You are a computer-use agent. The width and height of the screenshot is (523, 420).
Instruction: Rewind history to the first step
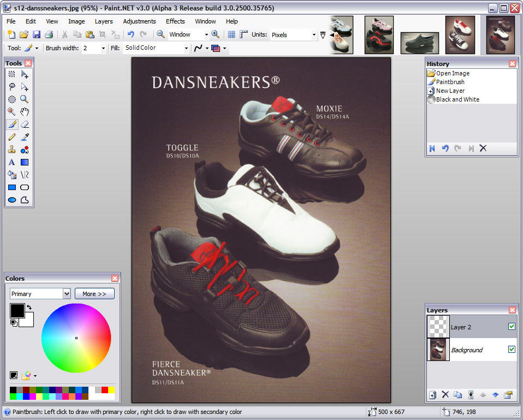432,149
